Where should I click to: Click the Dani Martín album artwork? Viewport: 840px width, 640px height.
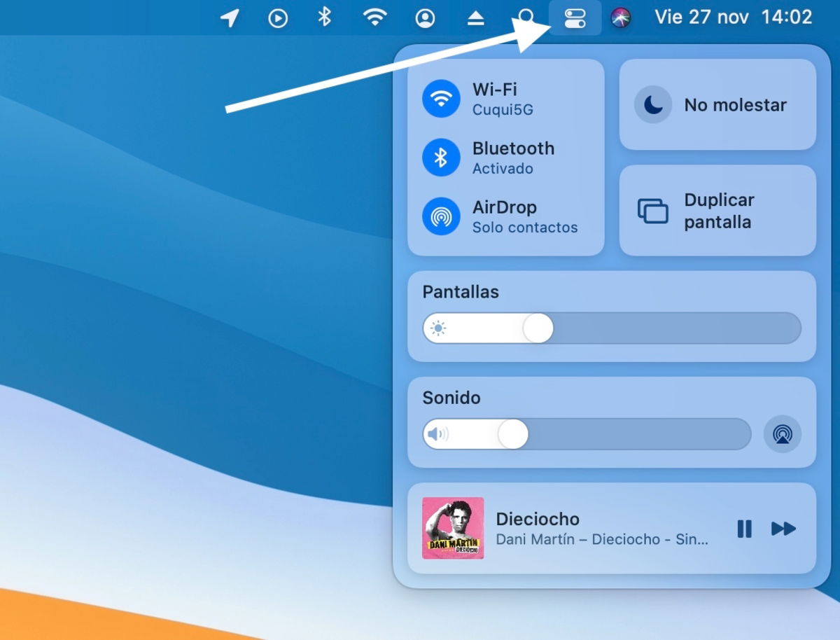click(x=453, y=529)
